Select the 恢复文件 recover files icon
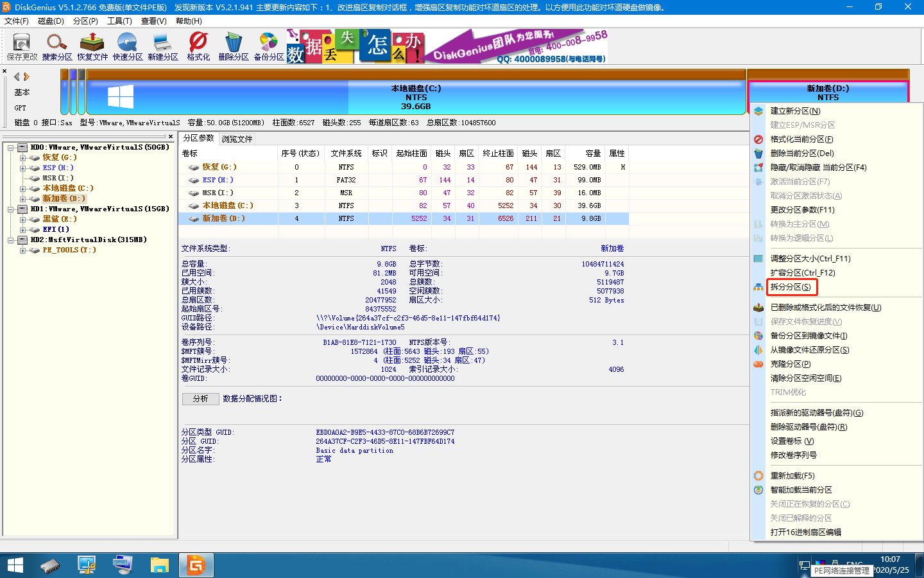 pyautogui.click(x=92, y=47)
